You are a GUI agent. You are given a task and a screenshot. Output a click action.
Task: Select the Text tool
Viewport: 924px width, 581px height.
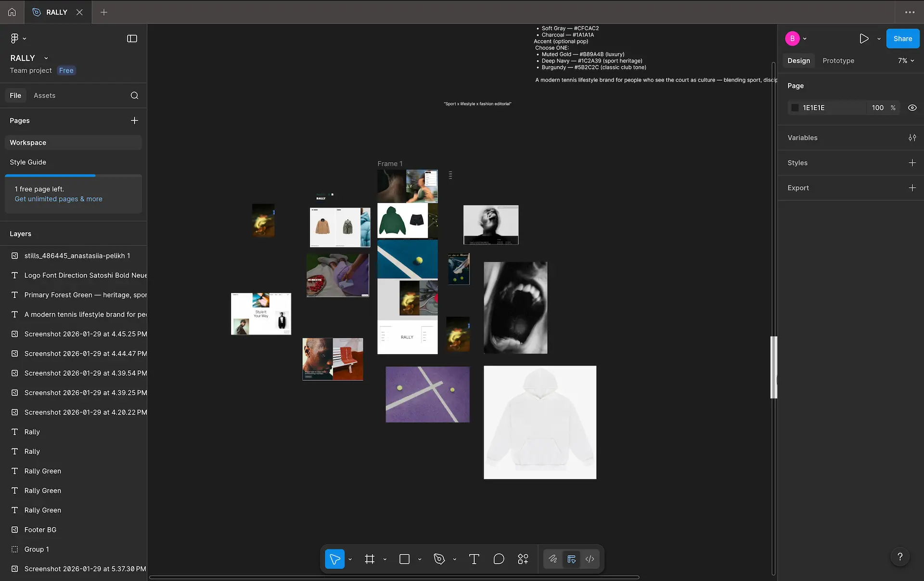pyautogui.click(x=474, y=559)
